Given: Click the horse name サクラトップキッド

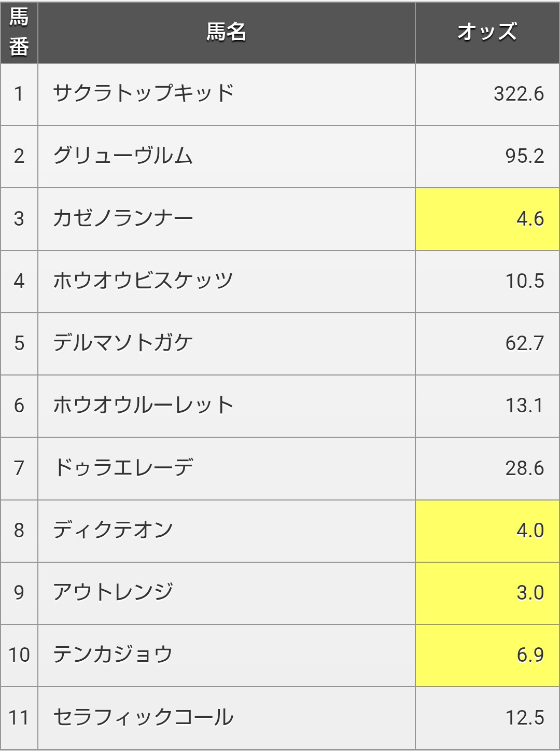Looking at the screenshot, I should click(143, 94).
